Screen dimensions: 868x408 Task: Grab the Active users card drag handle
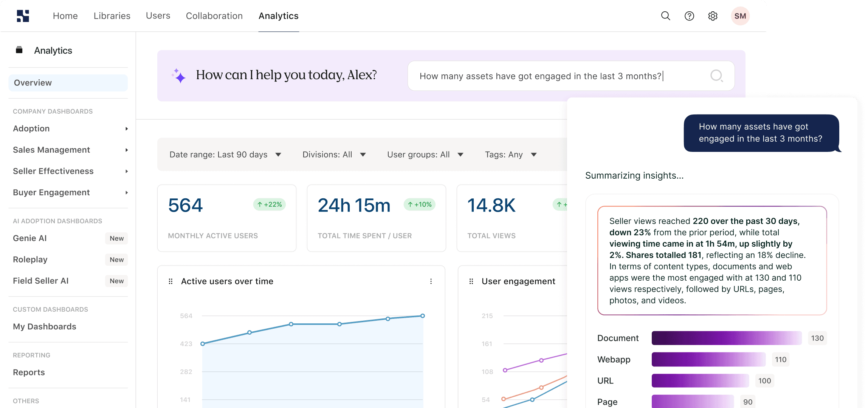(x=170, y=281)
